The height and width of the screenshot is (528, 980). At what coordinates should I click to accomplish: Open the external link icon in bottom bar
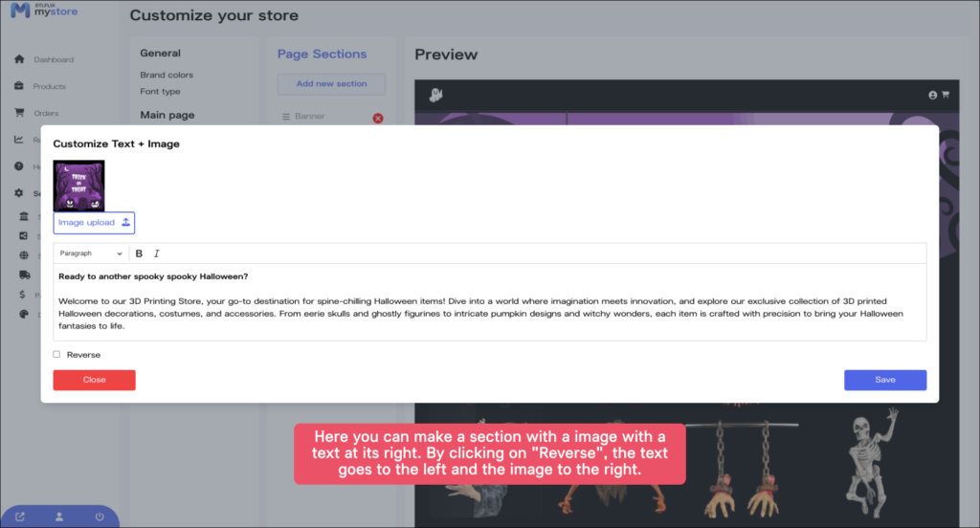(20, 517)
